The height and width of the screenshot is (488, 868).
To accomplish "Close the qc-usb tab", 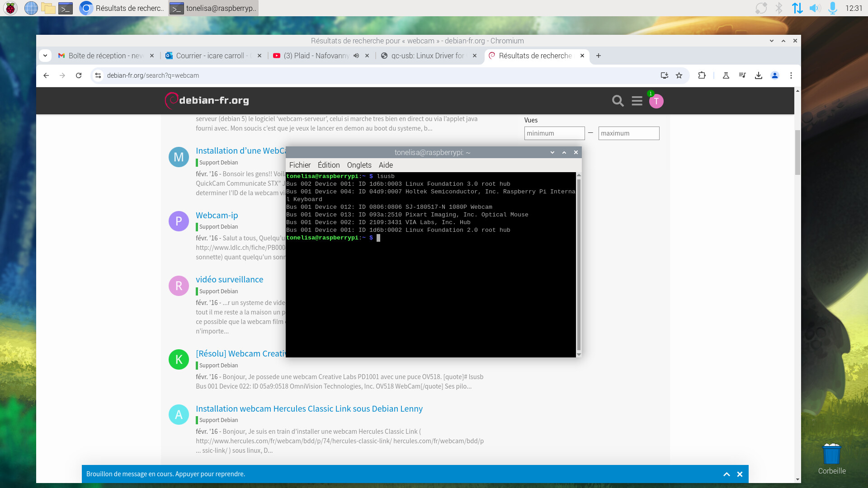I will click(475, 56).
